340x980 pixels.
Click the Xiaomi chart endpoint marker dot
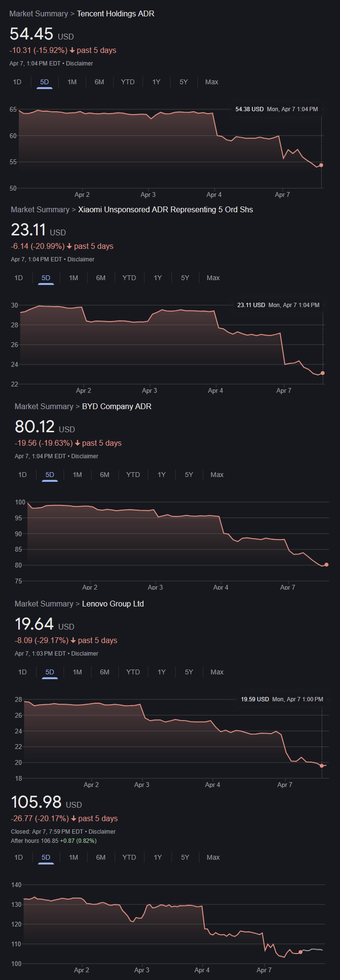pyautogui.click(x=323, y=373)
